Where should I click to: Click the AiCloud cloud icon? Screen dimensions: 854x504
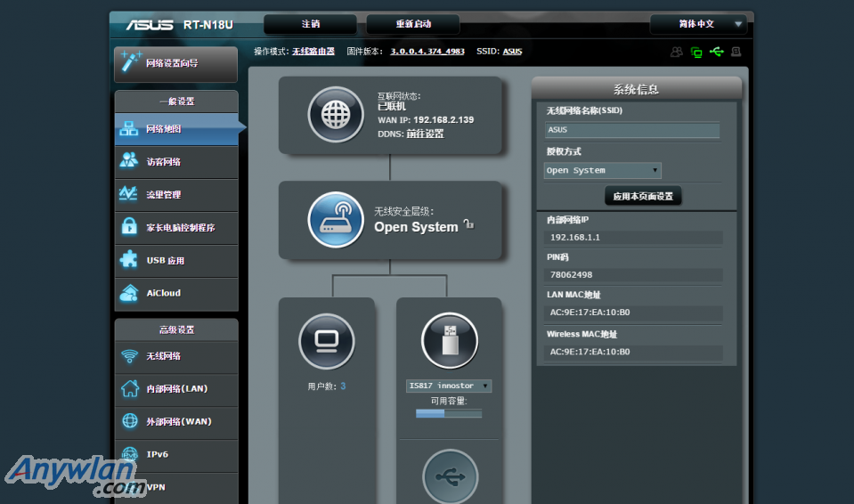tap(129, 293)
